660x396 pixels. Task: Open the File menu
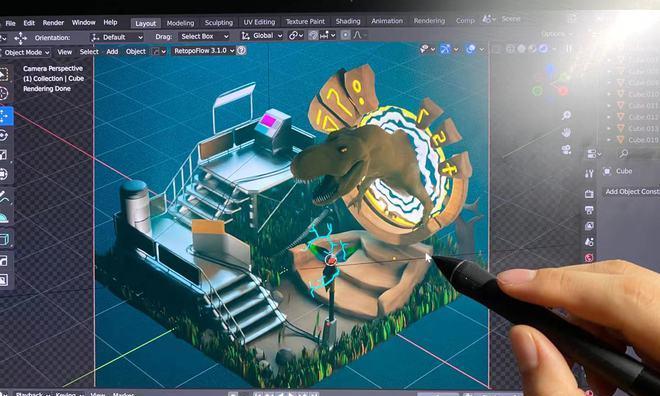(10, 23)
